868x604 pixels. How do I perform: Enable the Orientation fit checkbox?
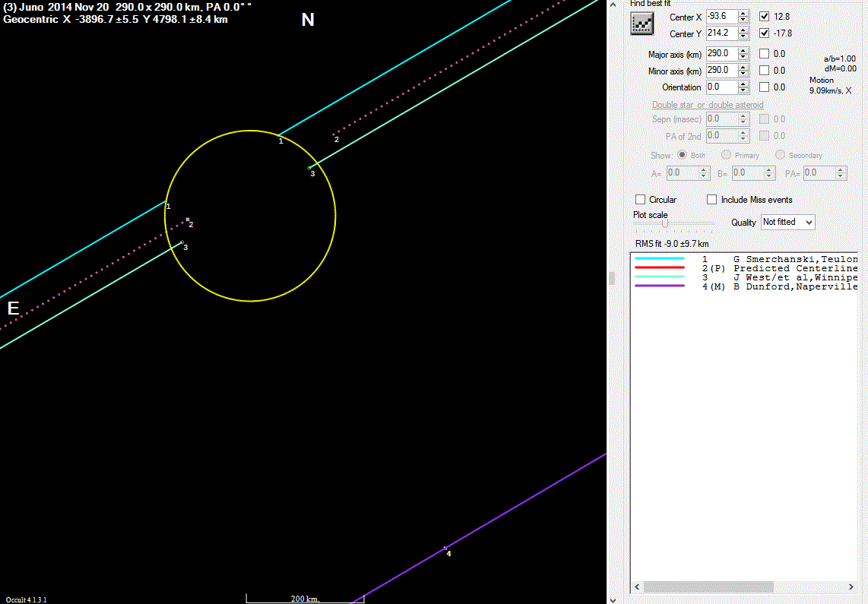[765, 87]
